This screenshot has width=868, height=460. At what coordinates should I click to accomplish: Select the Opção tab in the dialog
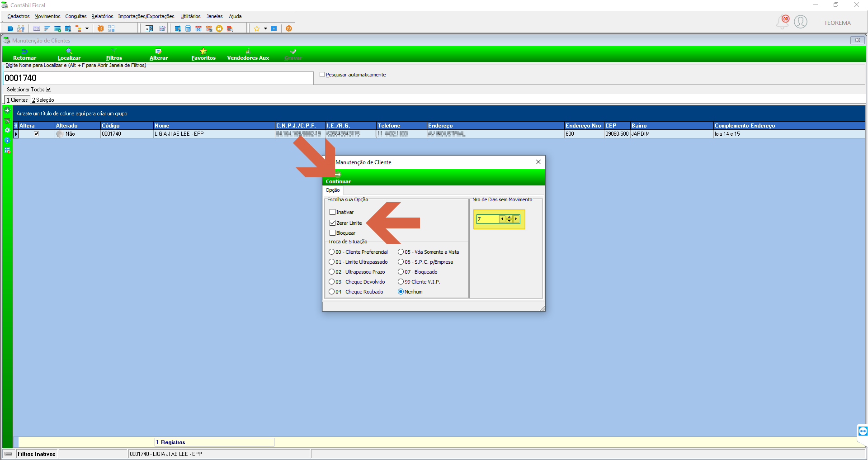pyautogui.click(x=333, y=190)
